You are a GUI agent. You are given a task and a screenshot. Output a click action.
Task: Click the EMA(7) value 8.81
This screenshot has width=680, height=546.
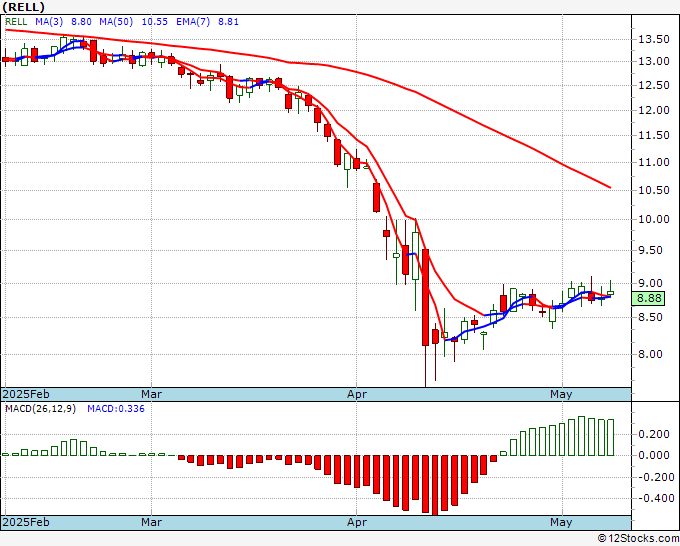click(x=228, y=22)
